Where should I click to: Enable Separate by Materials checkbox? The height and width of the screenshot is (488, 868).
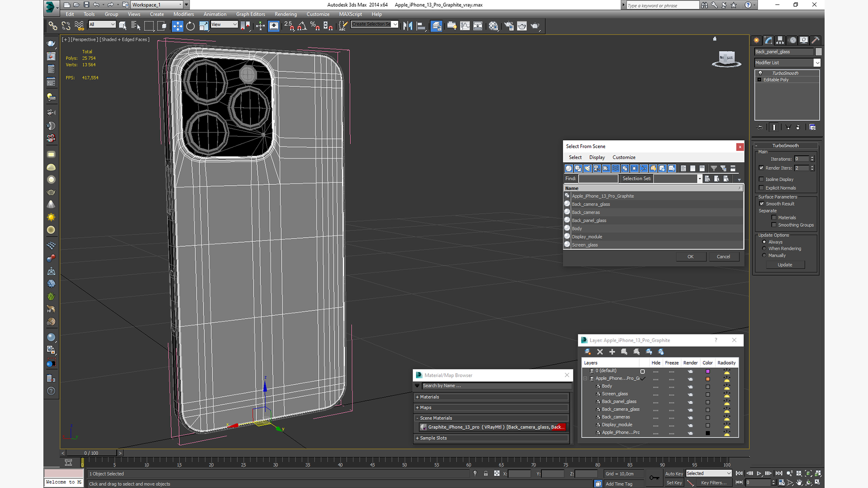coord(774,218)
